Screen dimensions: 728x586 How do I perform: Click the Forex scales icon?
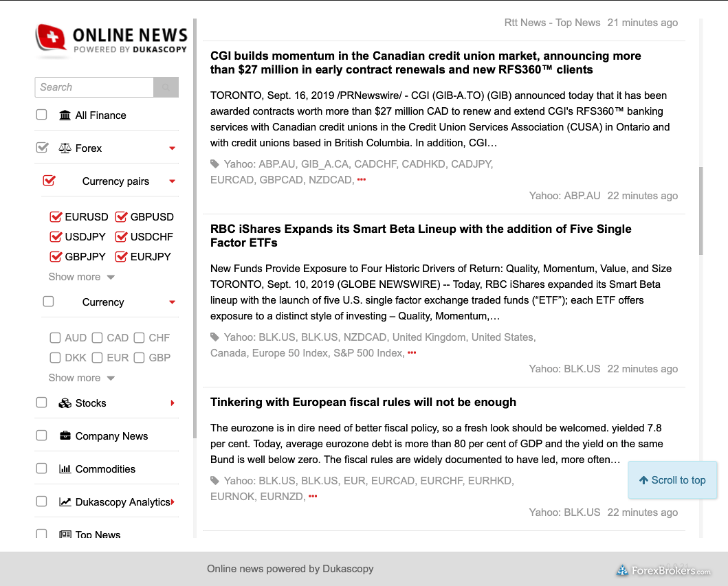tap(65, 148)
